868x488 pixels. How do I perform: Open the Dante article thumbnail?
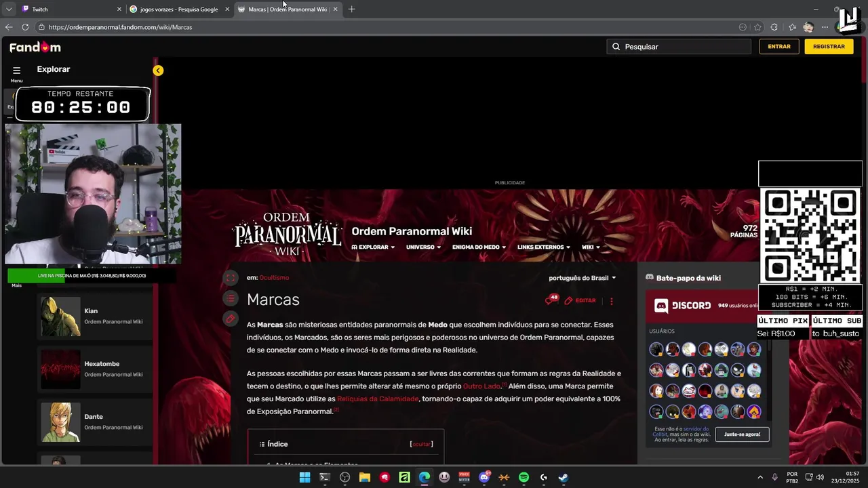pos(60,422)
